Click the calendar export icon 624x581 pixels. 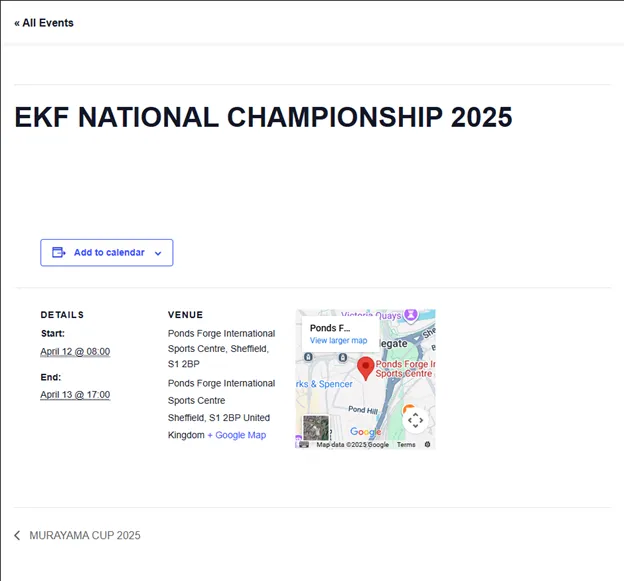point(59,253)
